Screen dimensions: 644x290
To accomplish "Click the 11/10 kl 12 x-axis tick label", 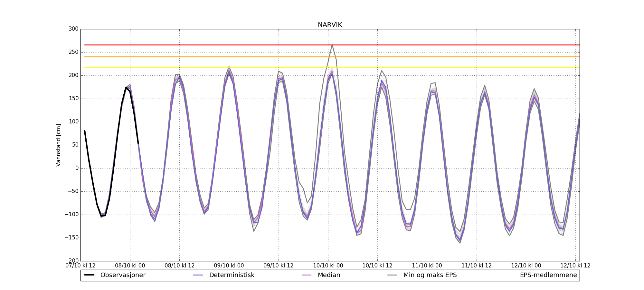I will coord(477,266).
